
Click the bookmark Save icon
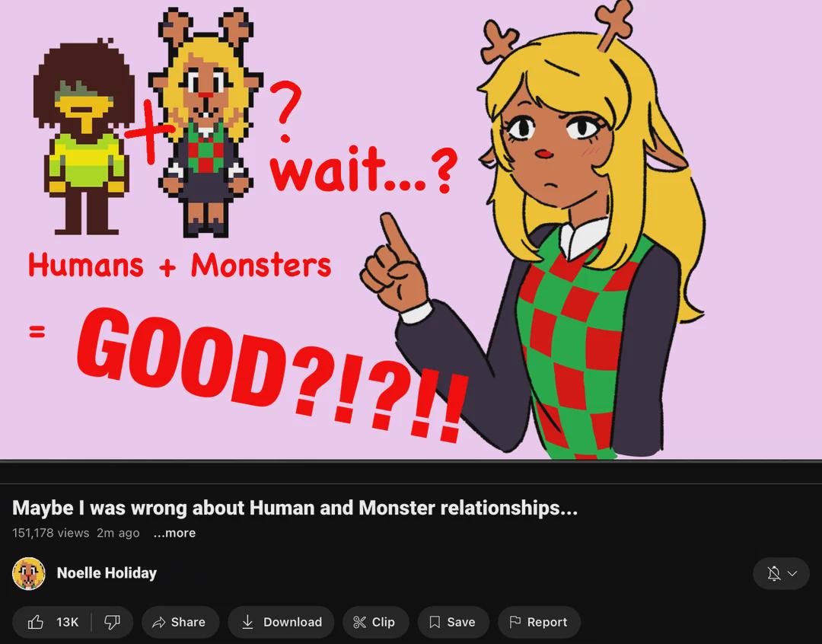click(x=435, y=622)
